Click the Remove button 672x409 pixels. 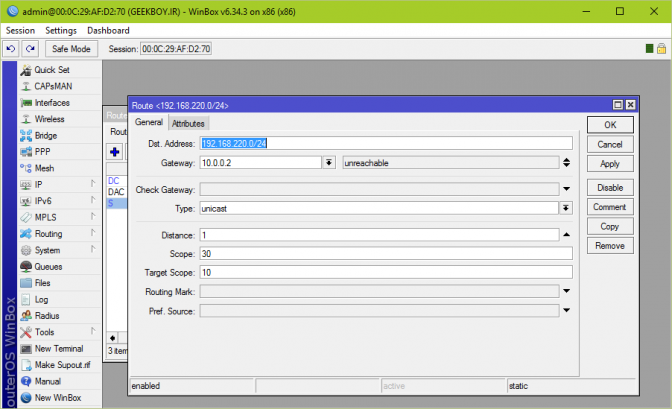[x=610, y=246]
